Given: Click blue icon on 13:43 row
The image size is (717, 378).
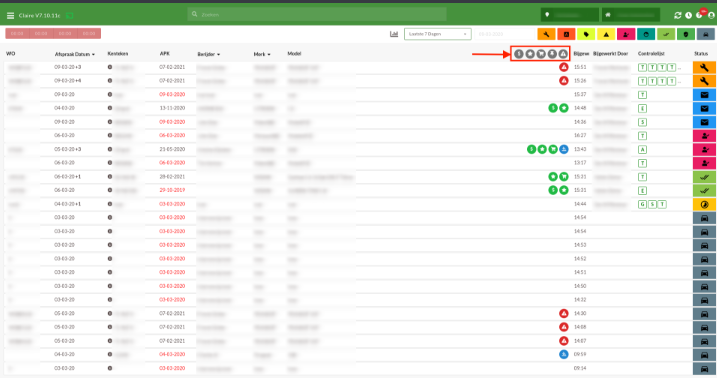Looking at the screenshot, I should (564, 149).
